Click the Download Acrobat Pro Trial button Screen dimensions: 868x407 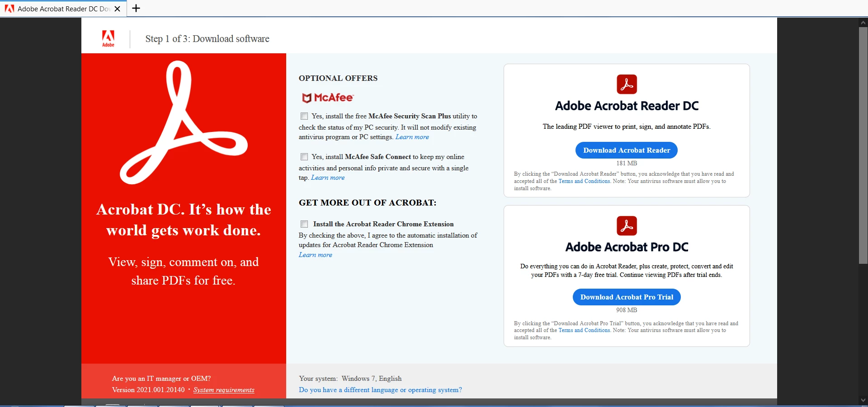point(627,297)
